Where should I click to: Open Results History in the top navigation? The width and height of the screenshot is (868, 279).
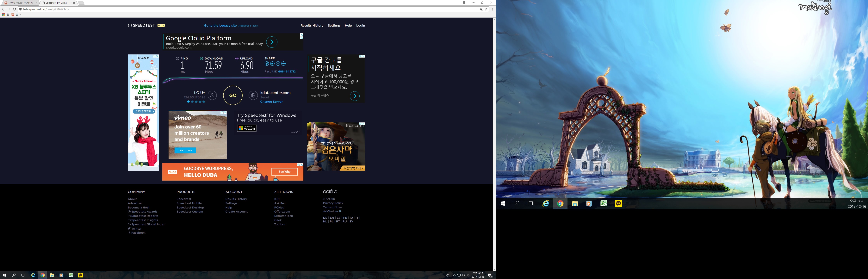[312, 26]
